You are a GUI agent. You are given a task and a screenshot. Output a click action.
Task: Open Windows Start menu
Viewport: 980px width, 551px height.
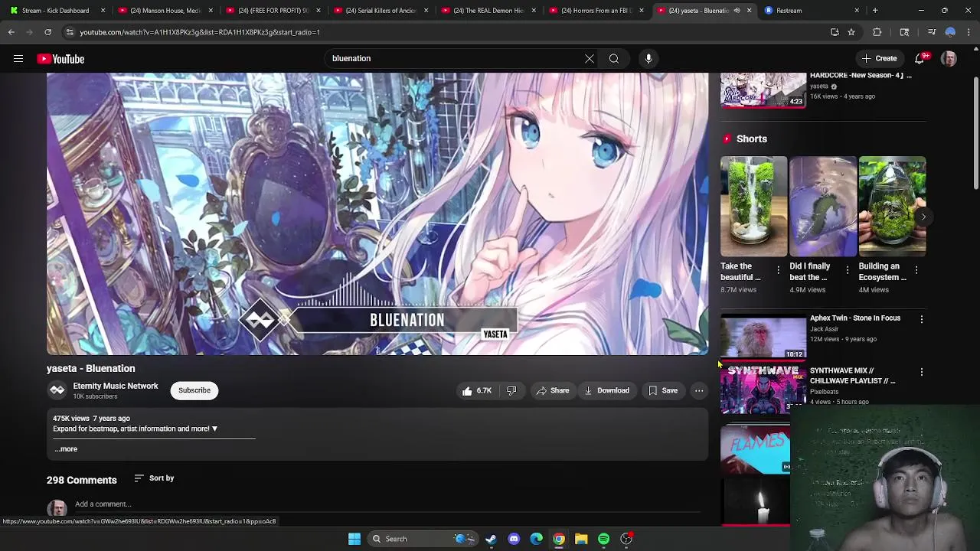coord(354,539)
